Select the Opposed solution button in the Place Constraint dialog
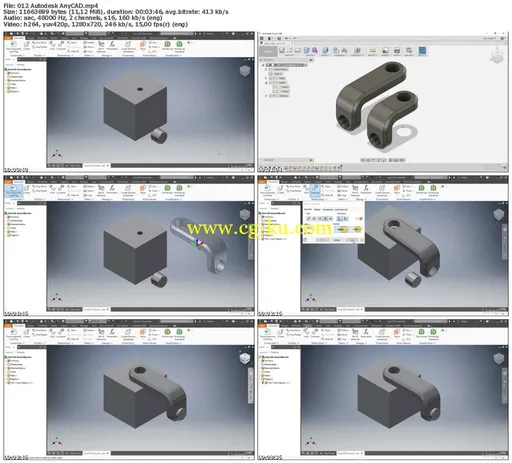Image resolution: width=512 pixels, height=463 pixels. pyautogui.click(x=342, y=229)
